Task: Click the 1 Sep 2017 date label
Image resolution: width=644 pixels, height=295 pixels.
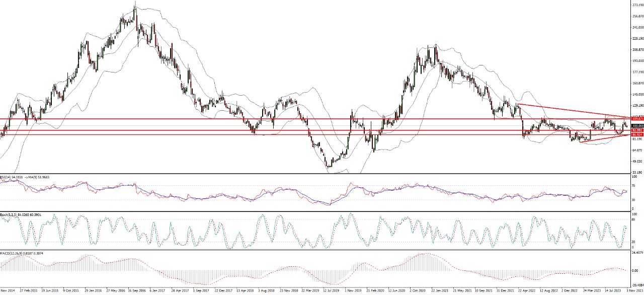Action: [x=201, y=290]
